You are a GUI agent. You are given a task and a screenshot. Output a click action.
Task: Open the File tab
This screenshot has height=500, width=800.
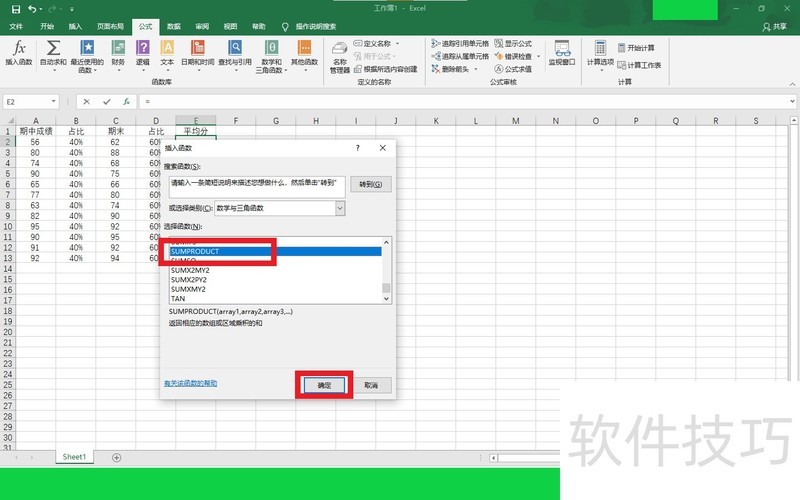pyautogui.click(x=16, y=27)
